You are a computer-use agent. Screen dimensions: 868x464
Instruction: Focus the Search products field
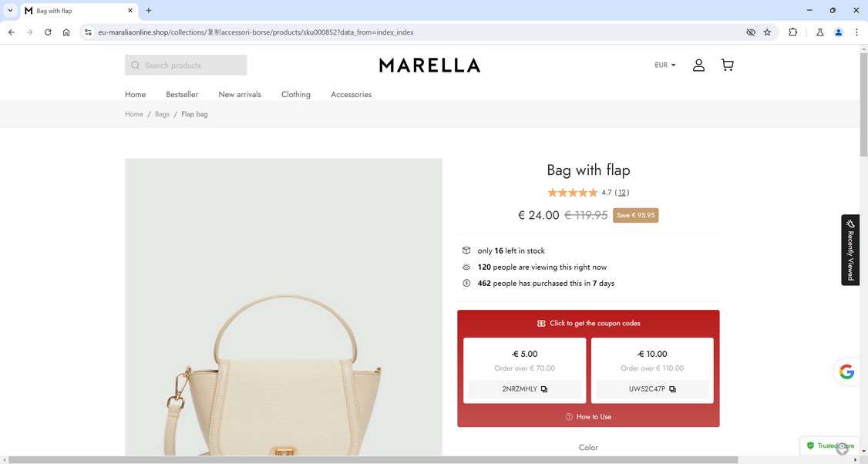[x=186, y=65]
